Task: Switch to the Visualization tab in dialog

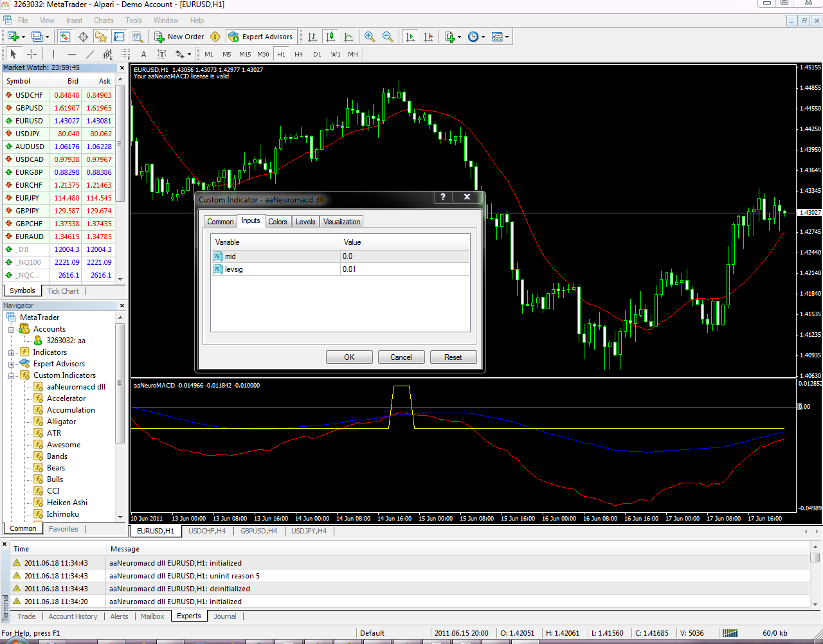Action: (341, 222)
